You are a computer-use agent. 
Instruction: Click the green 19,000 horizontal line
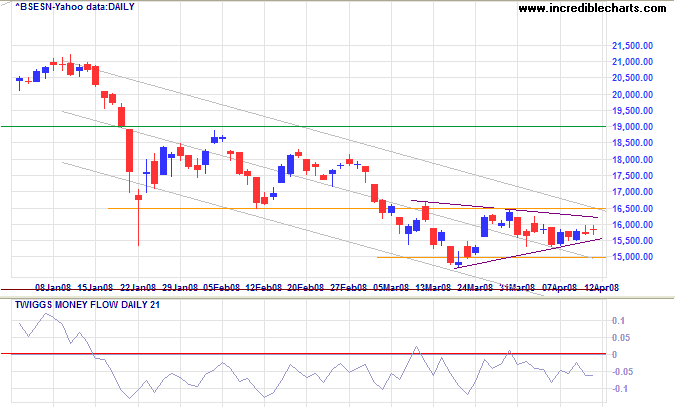coord(303,127)
